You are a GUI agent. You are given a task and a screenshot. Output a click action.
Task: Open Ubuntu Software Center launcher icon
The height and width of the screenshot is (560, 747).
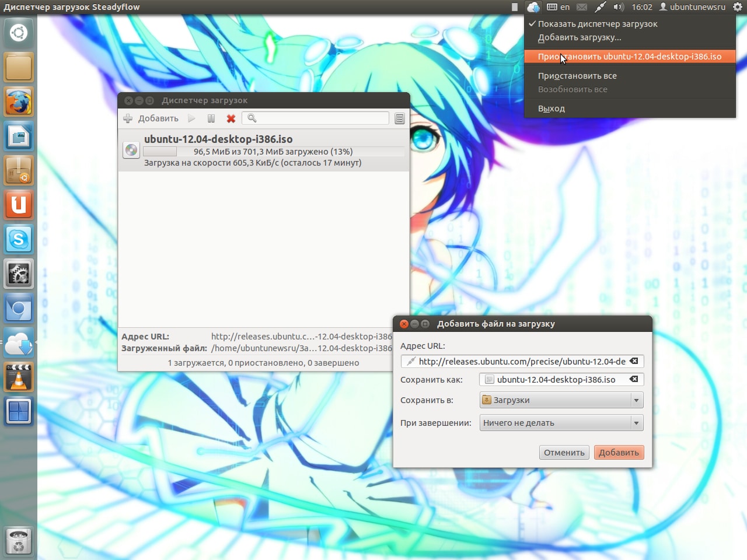tap(19, 171)
